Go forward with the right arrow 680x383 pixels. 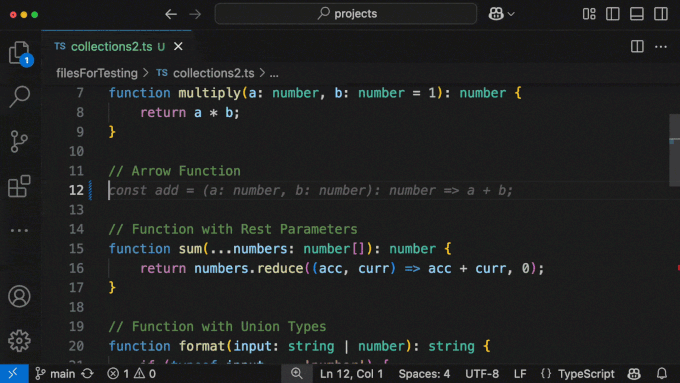coord(195,14)
